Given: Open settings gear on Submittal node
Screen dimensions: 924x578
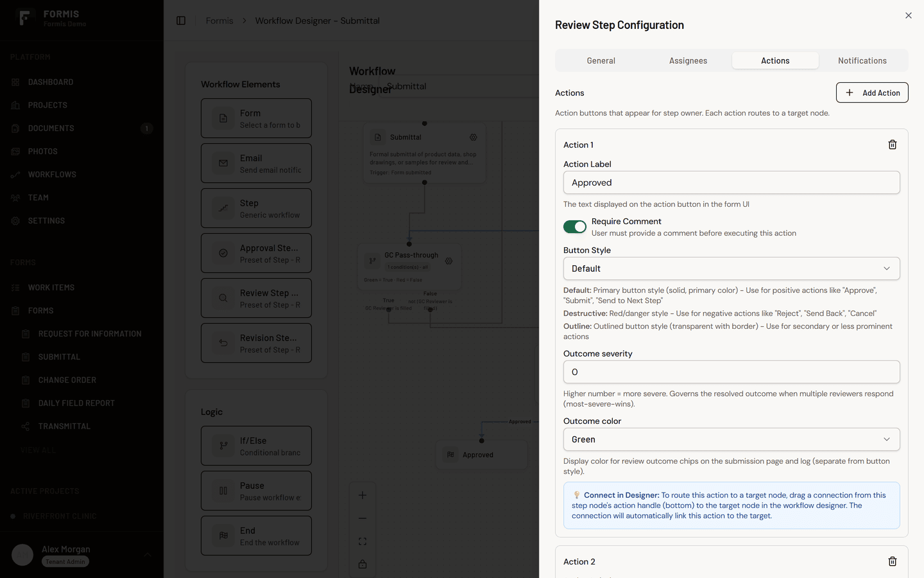Looking at the screenshot, I should click(x=474, y=137).
